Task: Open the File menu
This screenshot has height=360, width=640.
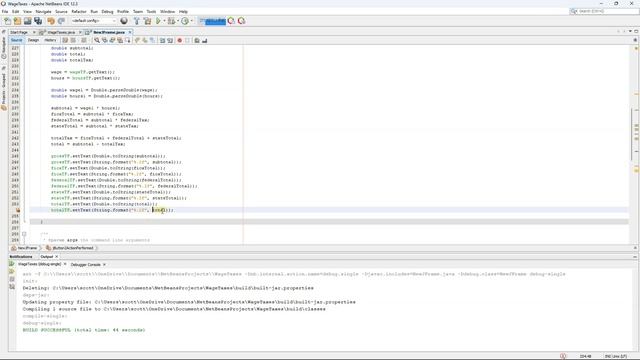Action: [5, 11]
